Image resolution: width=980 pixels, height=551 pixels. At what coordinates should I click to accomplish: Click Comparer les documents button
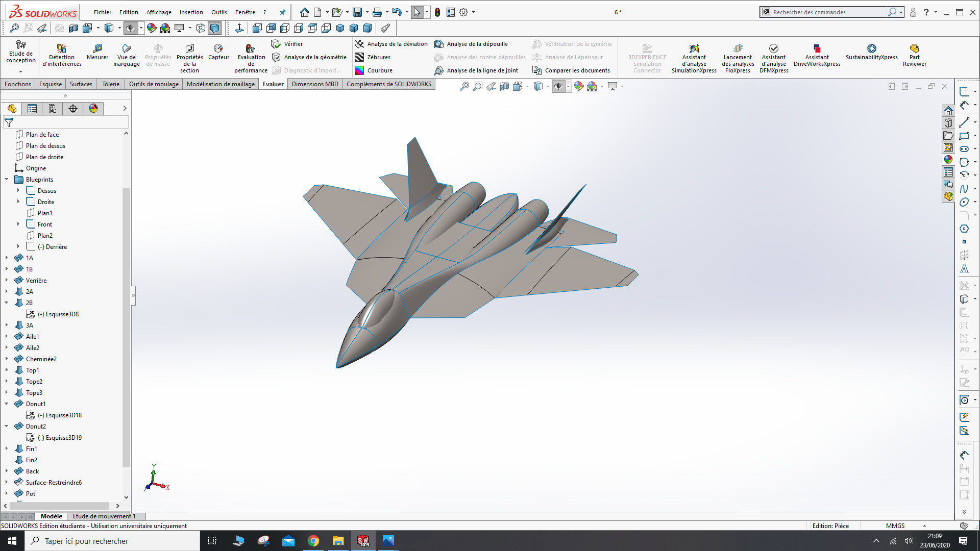click(577, 70)
